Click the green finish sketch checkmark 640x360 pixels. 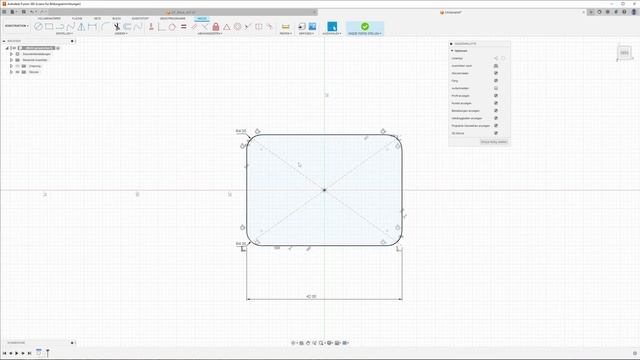(365, 26)
